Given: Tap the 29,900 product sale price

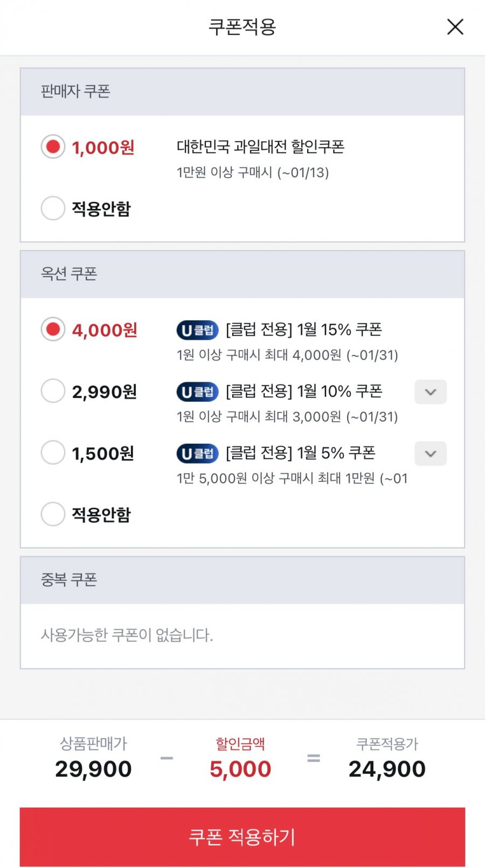Looking at the screenshot, I should (x=93, y=769).
